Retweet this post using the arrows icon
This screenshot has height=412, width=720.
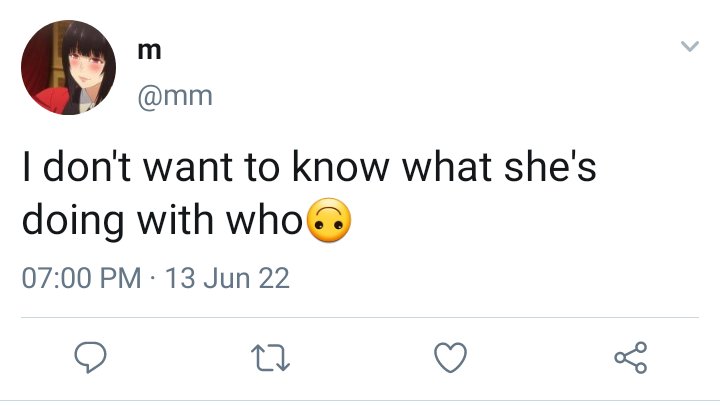270,358
